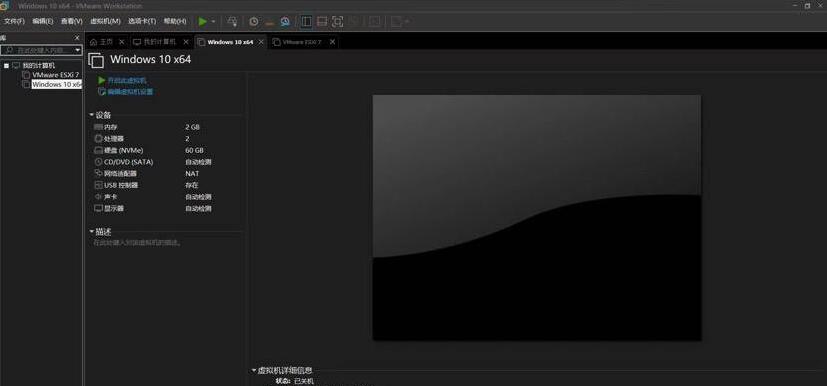This screenshot has height=386, width=827.
Task: Click the send Ctrl+Alt+Del toolbar icon
Action: [x=232, y=22]
